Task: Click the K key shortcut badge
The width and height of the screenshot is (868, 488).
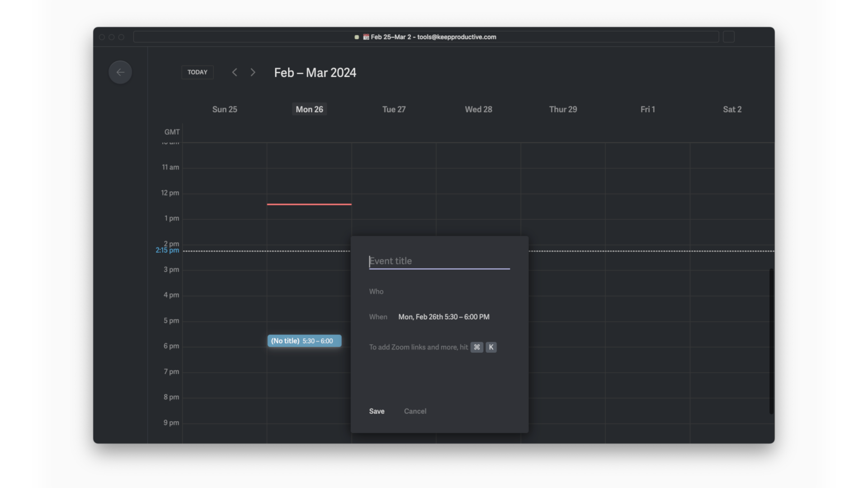Action: click(x=491, y=347)
